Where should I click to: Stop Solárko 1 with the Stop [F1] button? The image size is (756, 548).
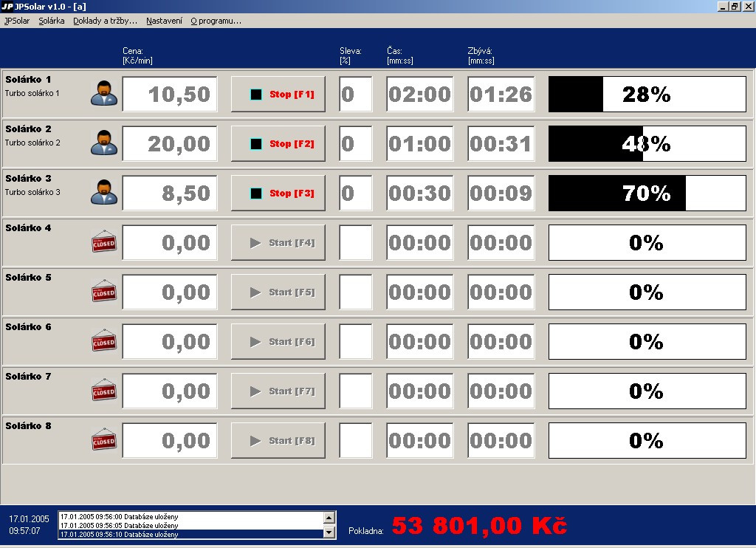pyautogui.click(x=278, y=94)
